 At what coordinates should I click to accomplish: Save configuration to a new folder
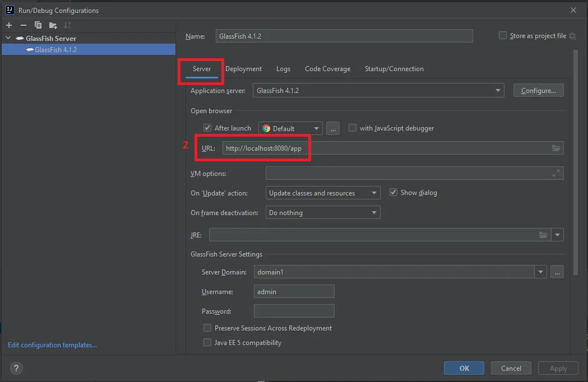(x=53, y=25)
